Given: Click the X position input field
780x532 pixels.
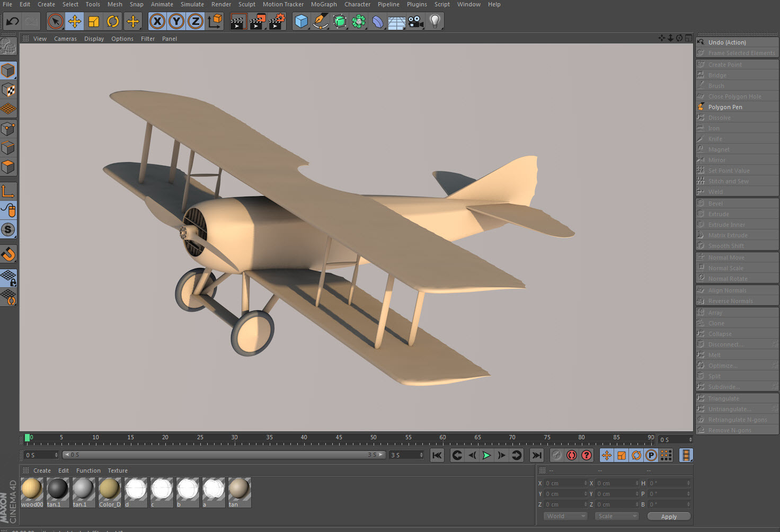Looking at the screenshot, I should [565, 483].
